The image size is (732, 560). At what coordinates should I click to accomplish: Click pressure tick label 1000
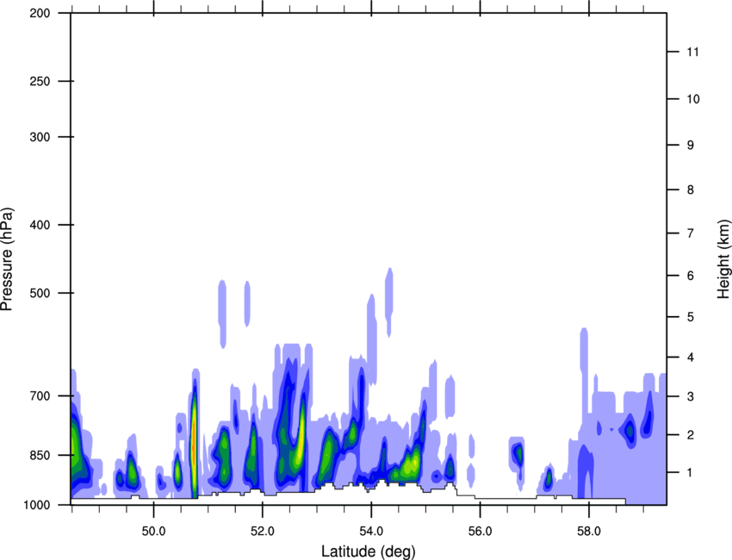click(36, 505)
